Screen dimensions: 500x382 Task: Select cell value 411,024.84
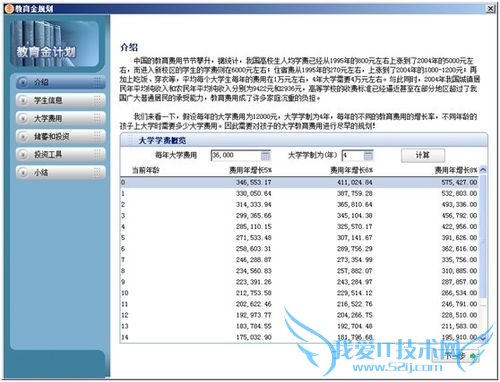[x=354, y=182]
